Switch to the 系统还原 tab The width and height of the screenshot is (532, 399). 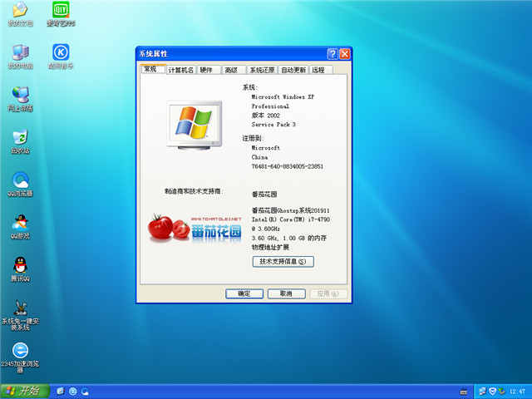262,70
